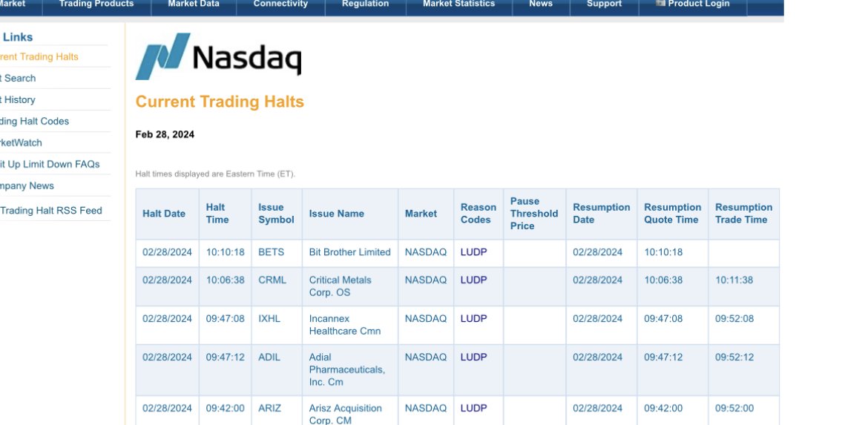Image resolution: width=868 pixels, height=425 pixels.
Task: Click the Product Login lock icon
Action: click(x=660, y=3)
